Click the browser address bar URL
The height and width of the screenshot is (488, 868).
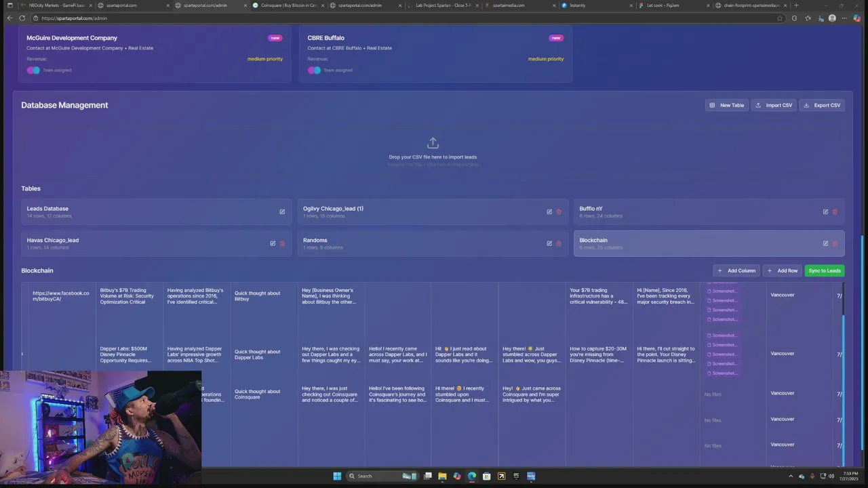[74, 18]
